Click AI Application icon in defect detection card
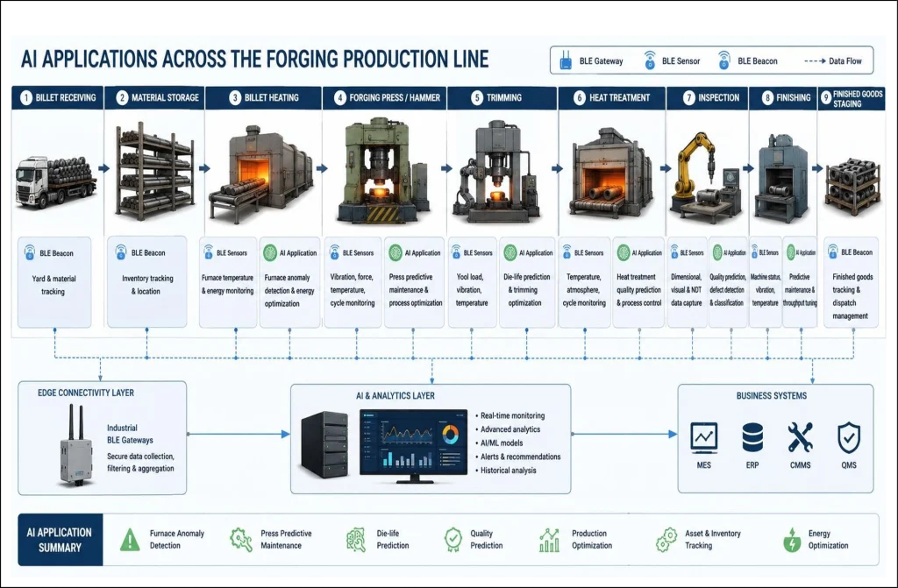This screenshot has width=898, height=588. (717, 251)
